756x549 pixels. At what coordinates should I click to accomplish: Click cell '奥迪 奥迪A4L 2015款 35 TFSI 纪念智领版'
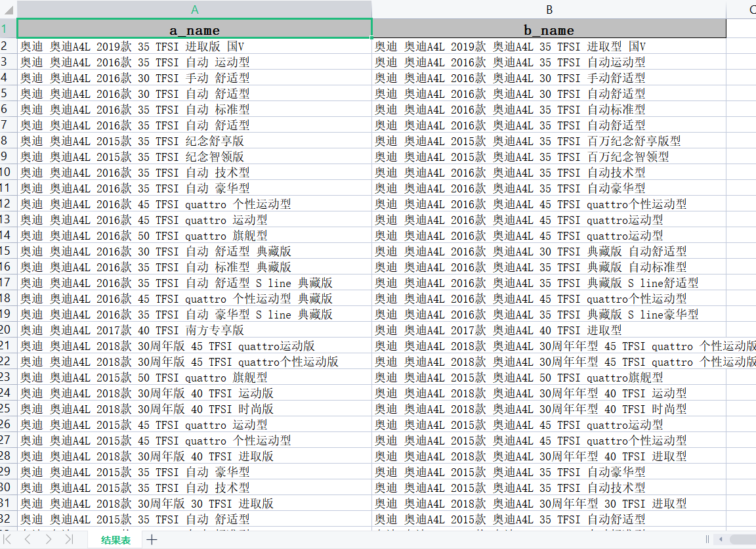pos(194,156)
